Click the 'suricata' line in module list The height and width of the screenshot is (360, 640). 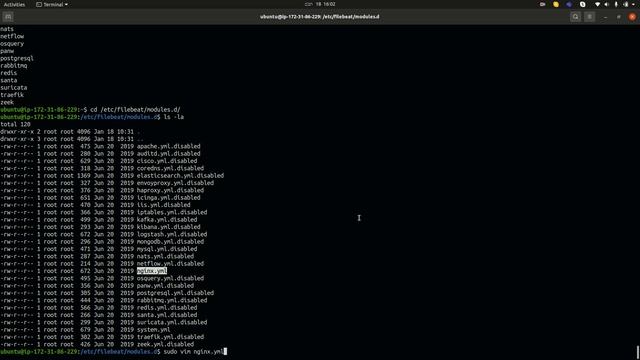(14, 88)
